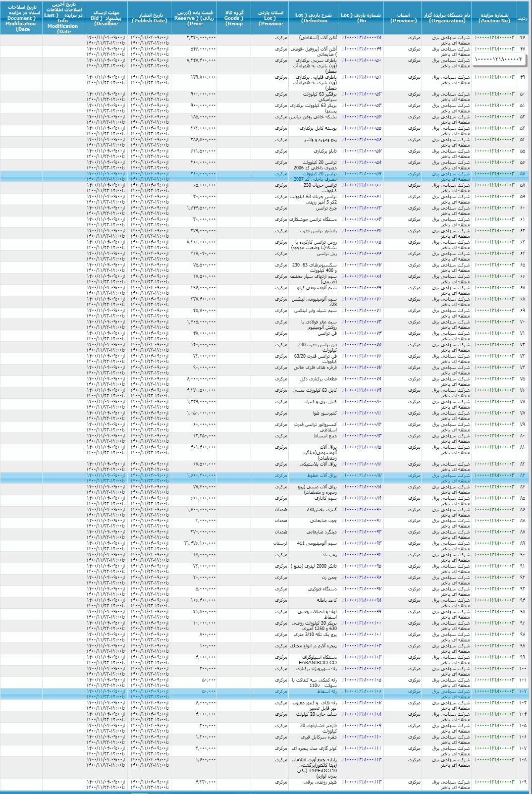The image size is (532, 794).
Task: Open green auction number link in first row
Action: [x=494, y=38]
